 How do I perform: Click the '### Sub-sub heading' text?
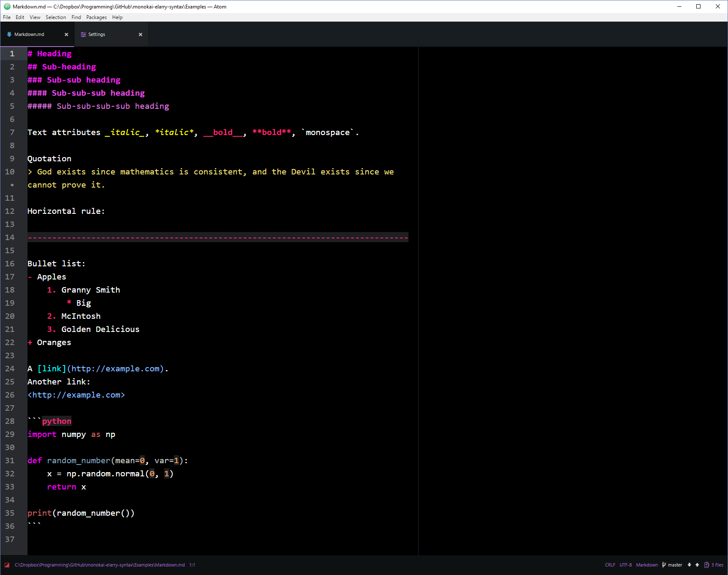point(74,80)
